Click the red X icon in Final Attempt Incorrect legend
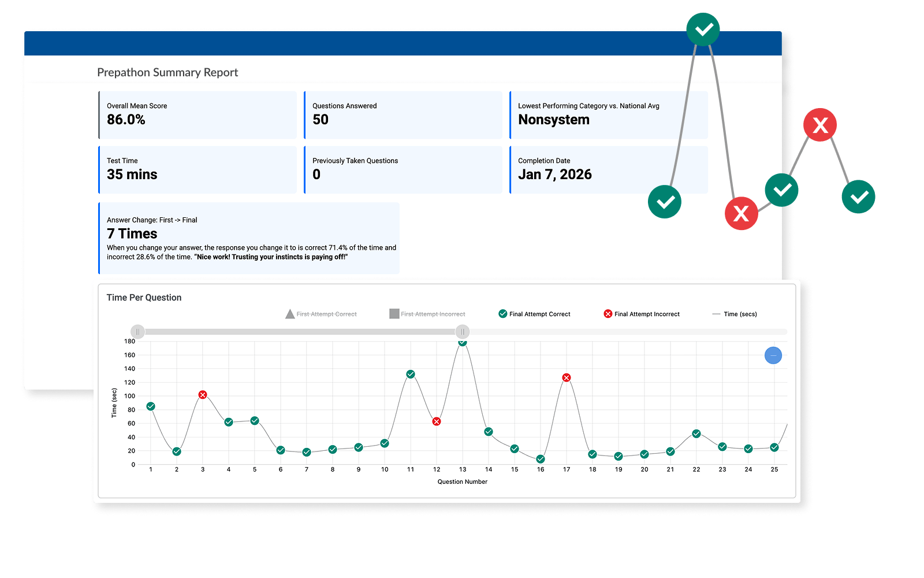Screen dimensions: 924x578 click(608, 314)
